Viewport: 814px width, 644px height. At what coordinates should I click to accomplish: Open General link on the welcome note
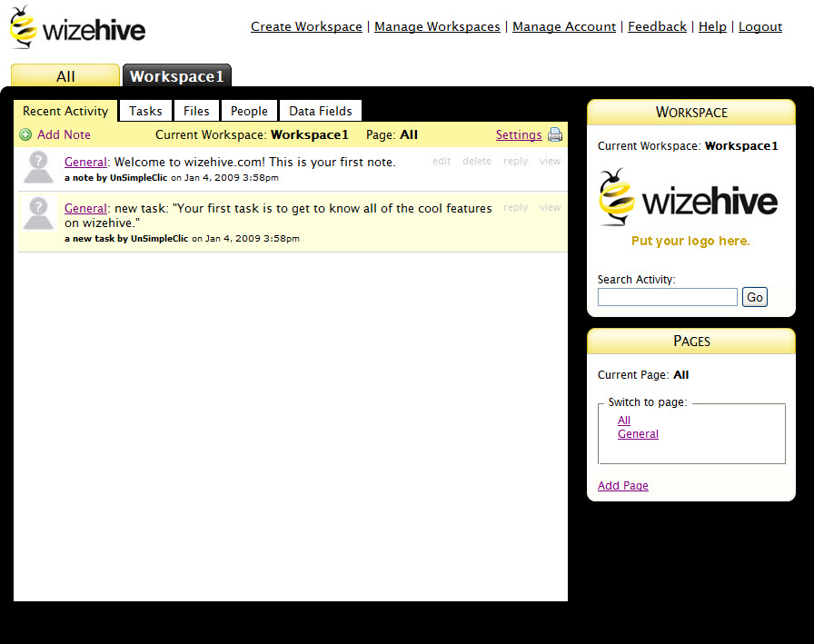85,162
